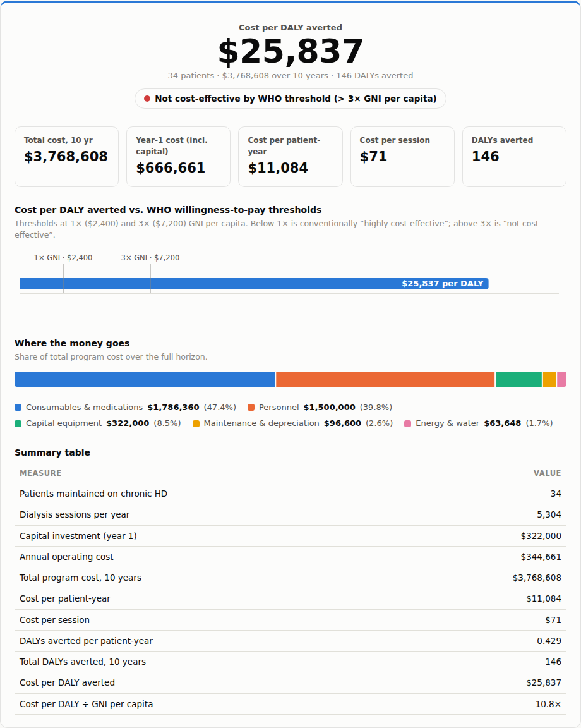This screenshot has width=581, height=728.
Task: Click the $63,648 Energy & water amount
Action: (x=503, y=423)
